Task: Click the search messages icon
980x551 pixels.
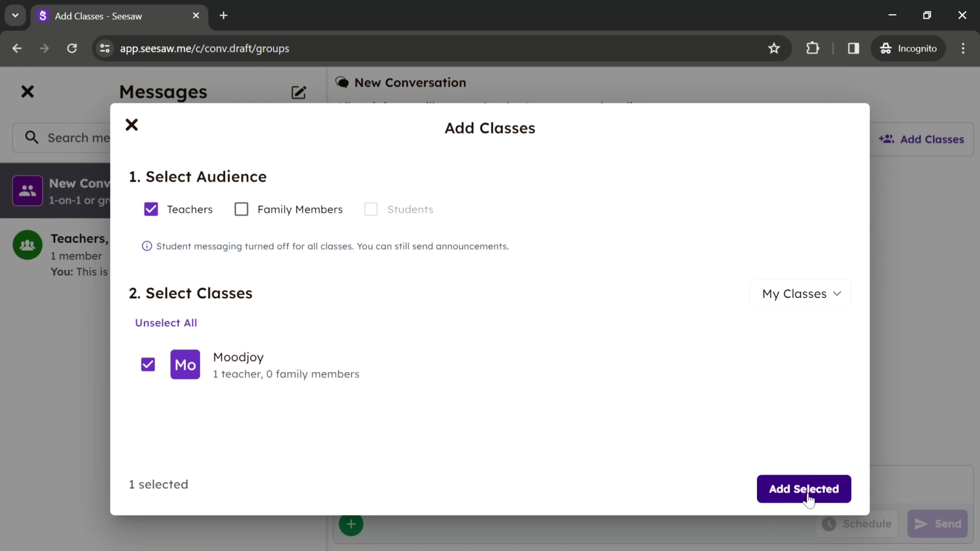Action: click(32, 137)
